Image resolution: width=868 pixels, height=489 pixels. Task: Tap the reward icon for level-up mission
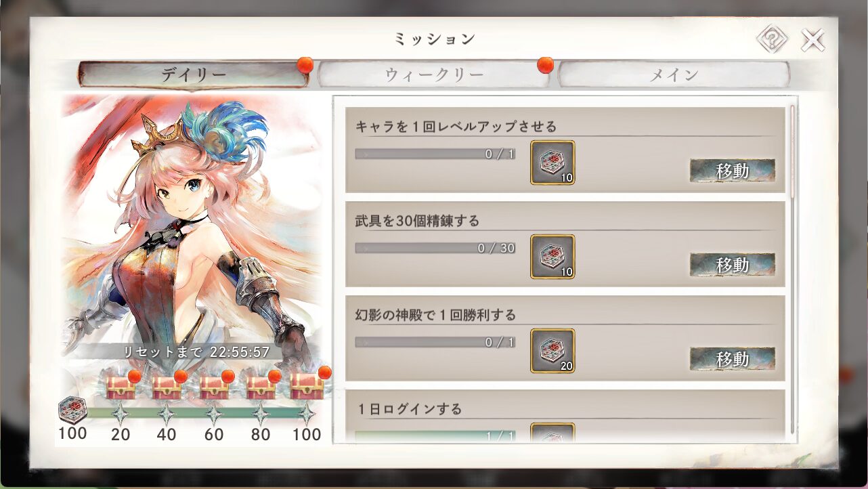point(552,163)
